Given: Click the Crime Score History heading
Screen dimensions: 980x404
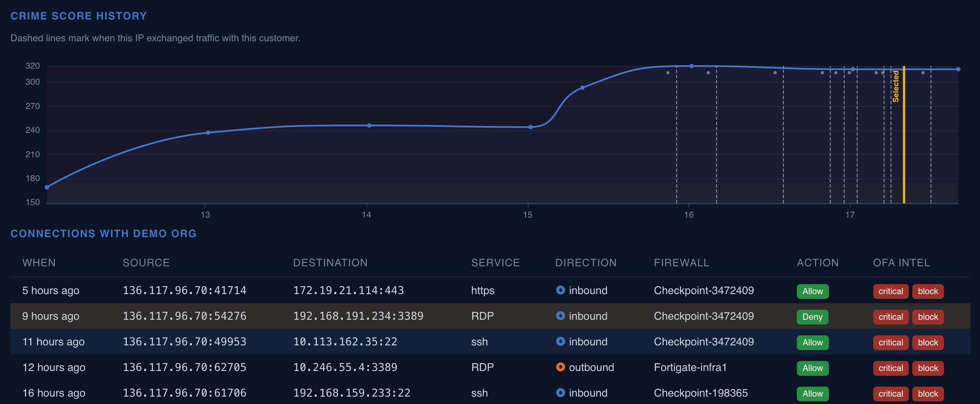Looking at the screenshot, I should 79,16.
